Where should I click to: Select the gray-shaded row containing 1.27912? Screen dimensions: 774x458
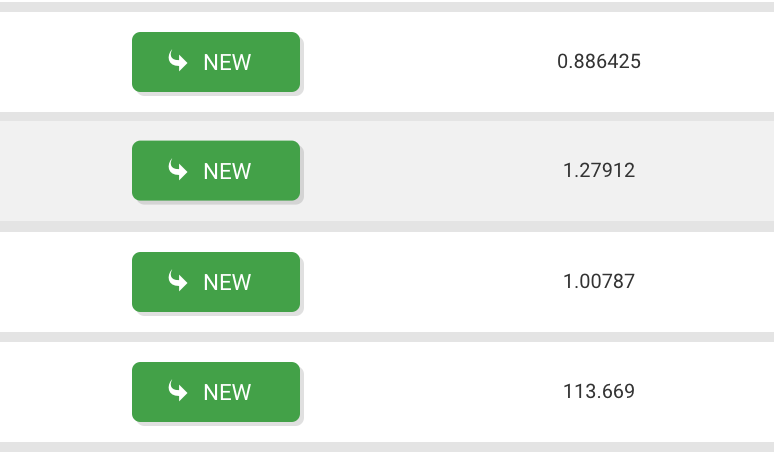coord(387,171)
